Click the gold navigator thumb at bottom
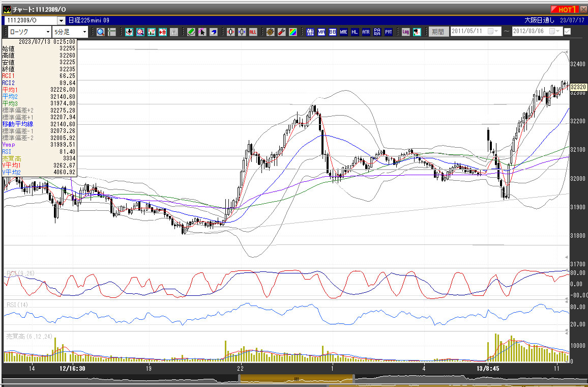The width and height of the screenshot is (588, 387). click(296, 379)
